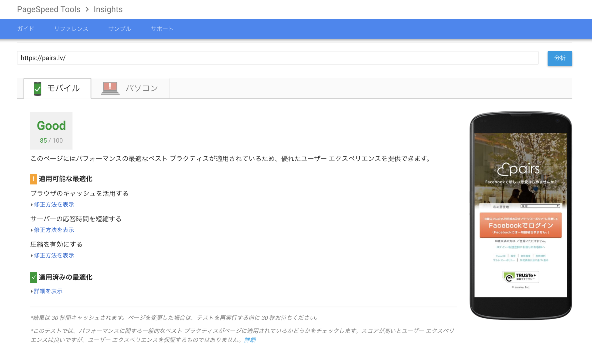
Task: Click the breadcrumb chevron arrow icon
Action: pyautogui.click(x=87, y=9)
